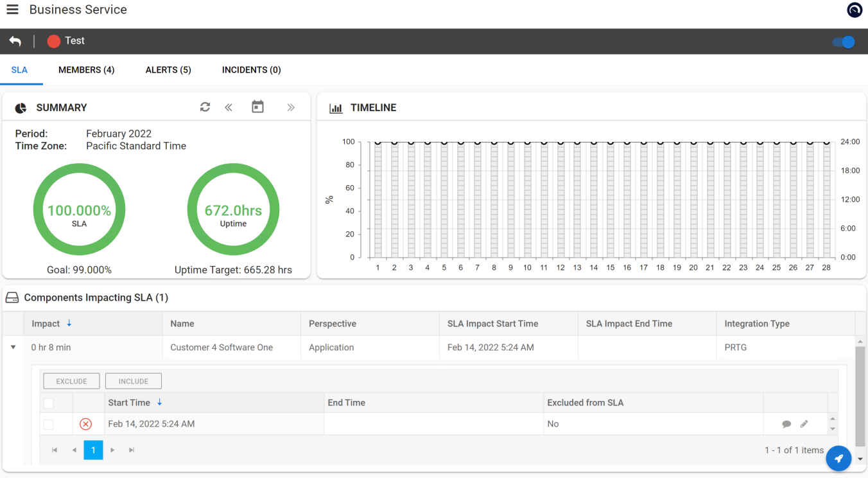Open the calendar date picker in Summary
868x478 pixels.
pyautogui.click(x=257, y=107)
